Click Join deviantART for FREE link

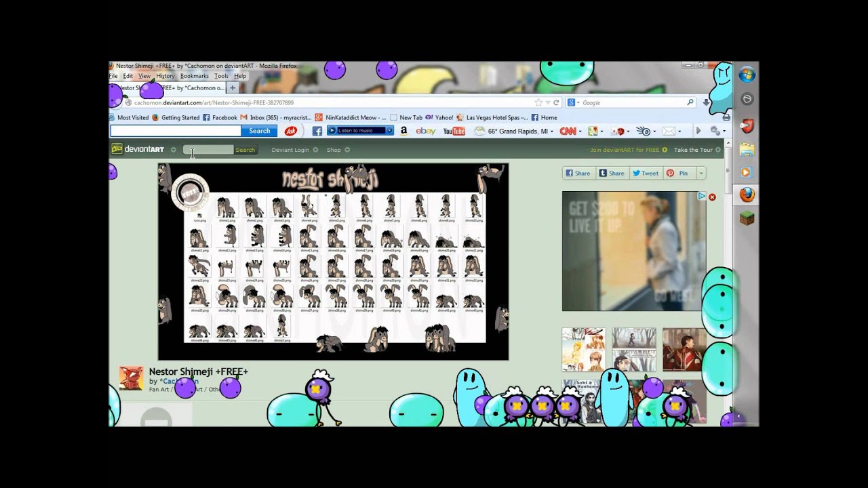click(x=629, y=150)
